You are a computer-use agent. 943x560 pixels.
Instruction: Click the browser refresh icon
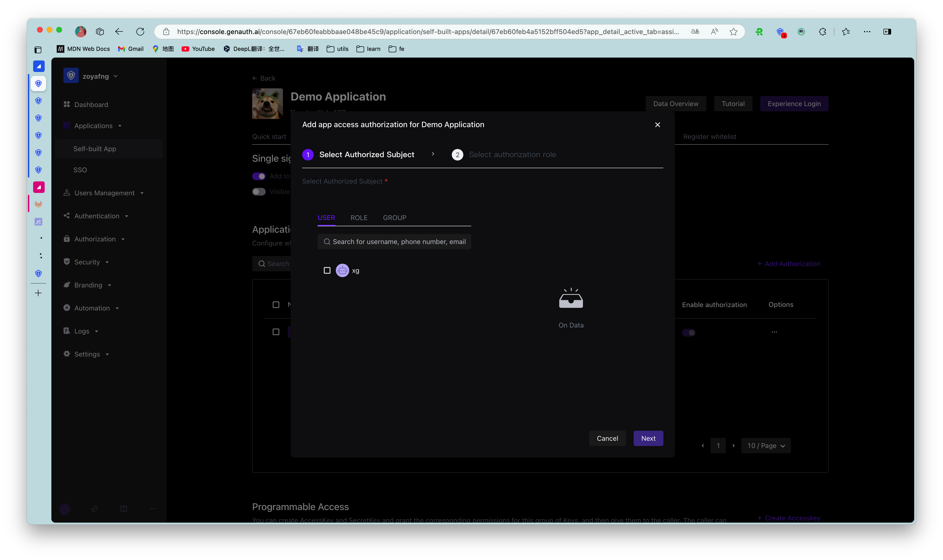coord(140,32)
